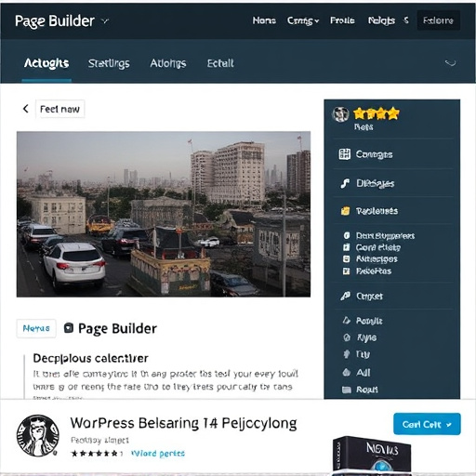This screenshot has width=476, height=476.
Task: Select the first item in the top navigation
Action: 264,20
